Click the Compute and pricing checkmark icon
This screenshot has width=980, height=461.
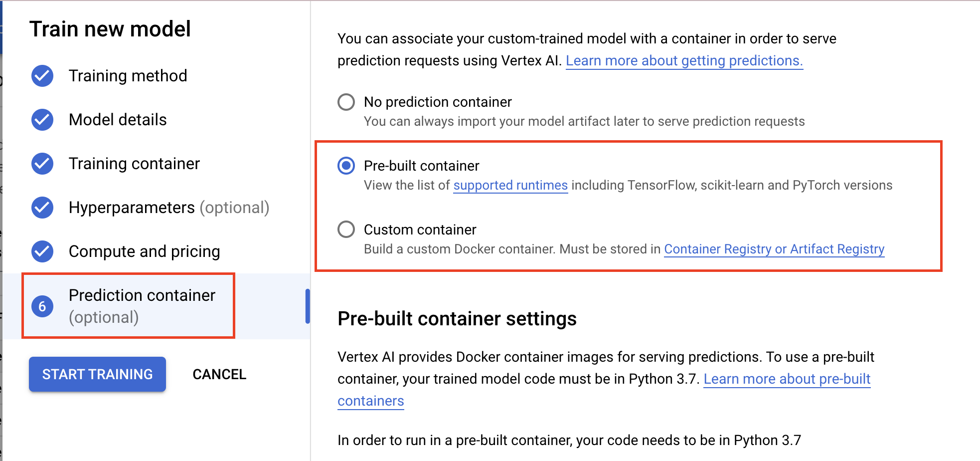coord(42,251)
